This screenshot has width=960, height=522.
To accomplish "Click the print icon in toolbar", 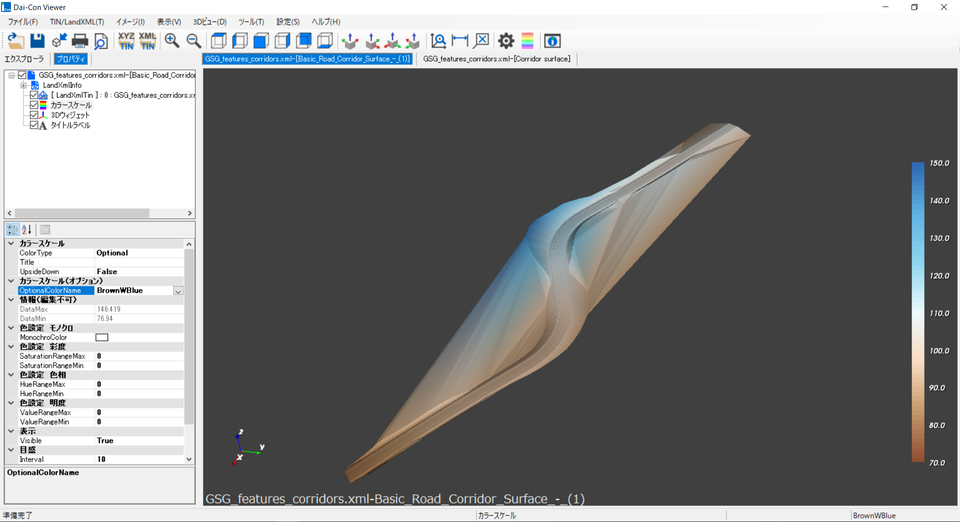I will (x=79, y=41).
